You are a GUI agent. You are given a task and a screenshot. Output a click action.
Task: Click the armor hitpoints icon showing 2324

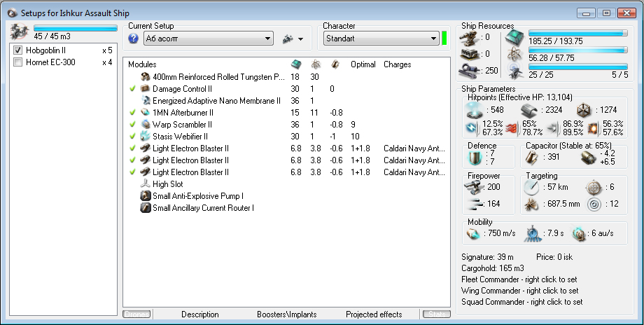click(x=530, y=110)
